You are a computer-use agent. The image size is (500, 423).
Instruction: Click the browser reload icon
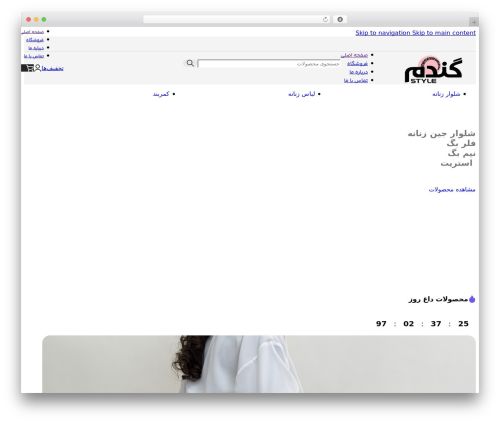[x=325, y=19]
